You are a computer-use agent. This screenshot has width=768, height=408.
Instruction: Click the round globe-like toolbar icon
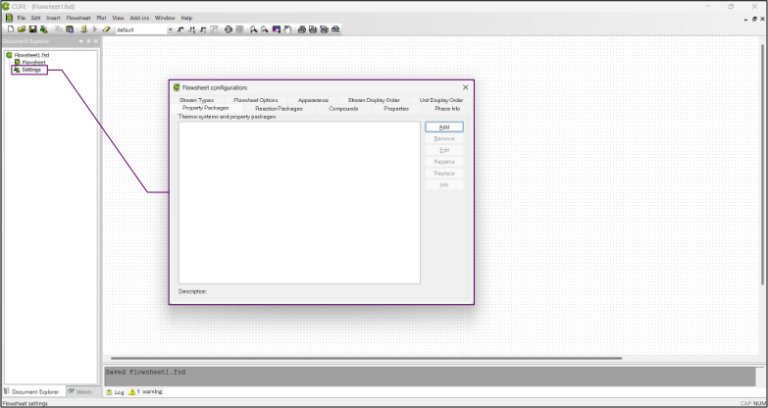tap(228, 29)
